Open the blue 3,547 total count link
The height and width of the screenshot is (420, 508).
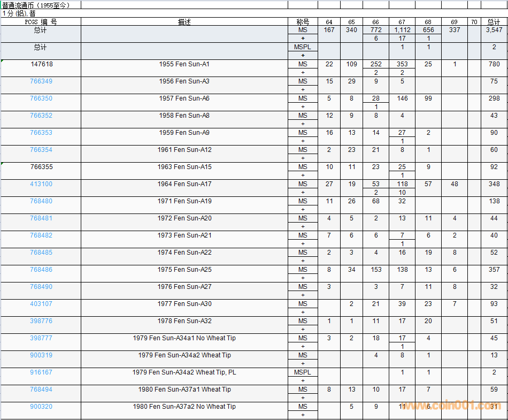pos(494,30)
